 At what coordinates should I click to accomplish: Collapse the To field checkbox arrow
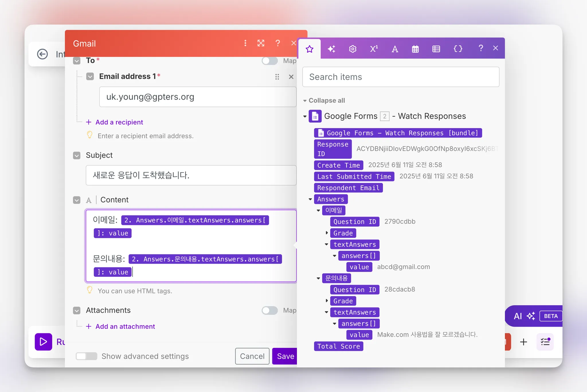click(77, 61)
